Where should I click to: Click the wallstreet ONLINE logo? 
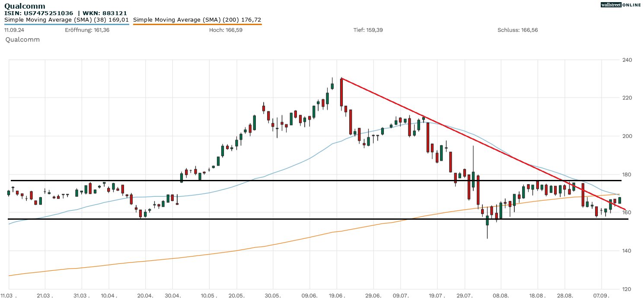(621, 5)
